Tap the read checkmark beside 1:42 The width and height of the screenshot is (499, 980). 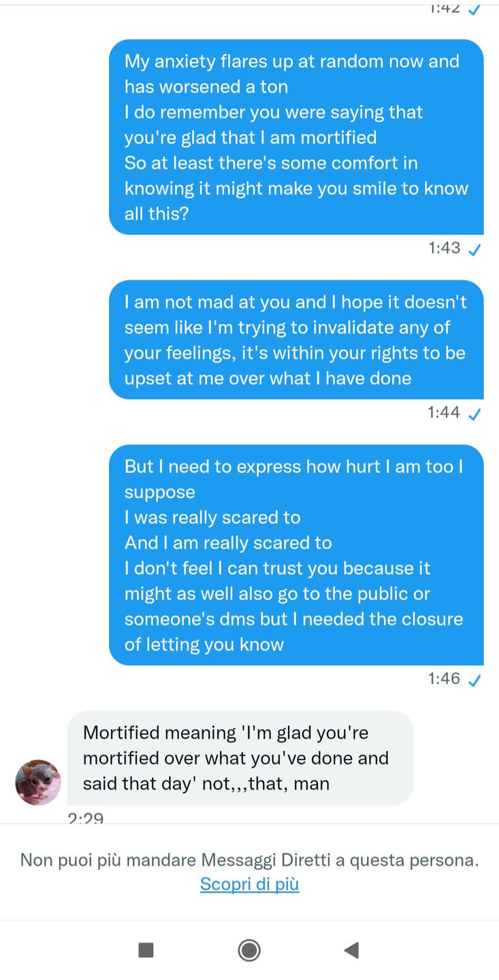point(475,10)
